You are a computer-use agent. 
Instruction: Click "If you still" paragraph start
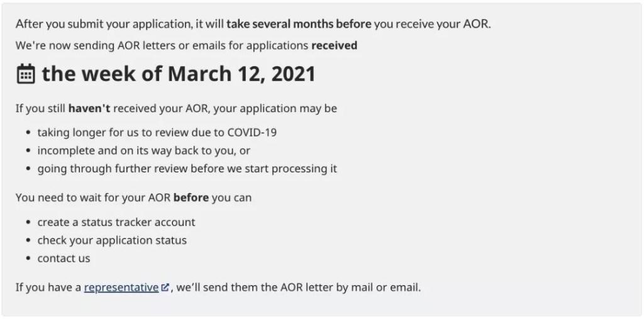(x=40, y=108)
